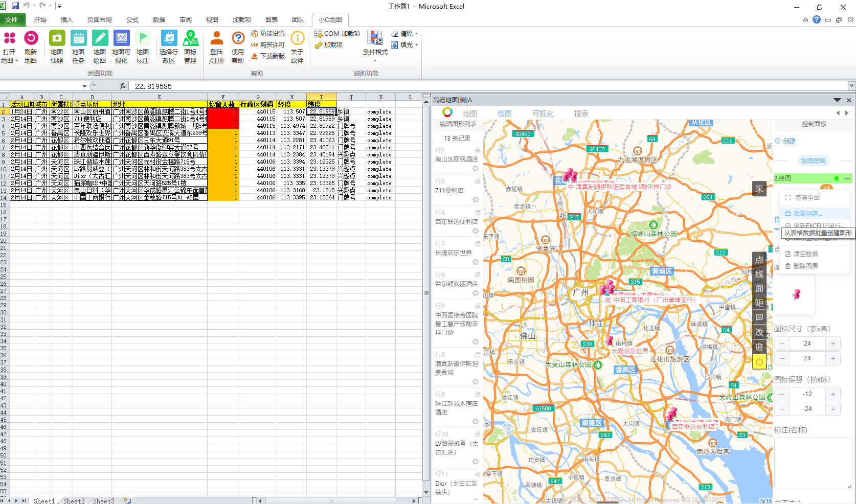The height and width of the screenshot is (504, 856).
Task: Open Customize Quick Access Toolbar dropdown
Action: pos(59,6)
